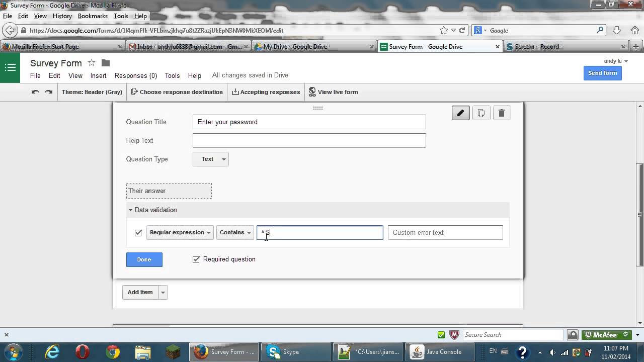Bookmark the page using the star in the URL bar
Viewport: 644px width, 362px height.
coord(443,30)
